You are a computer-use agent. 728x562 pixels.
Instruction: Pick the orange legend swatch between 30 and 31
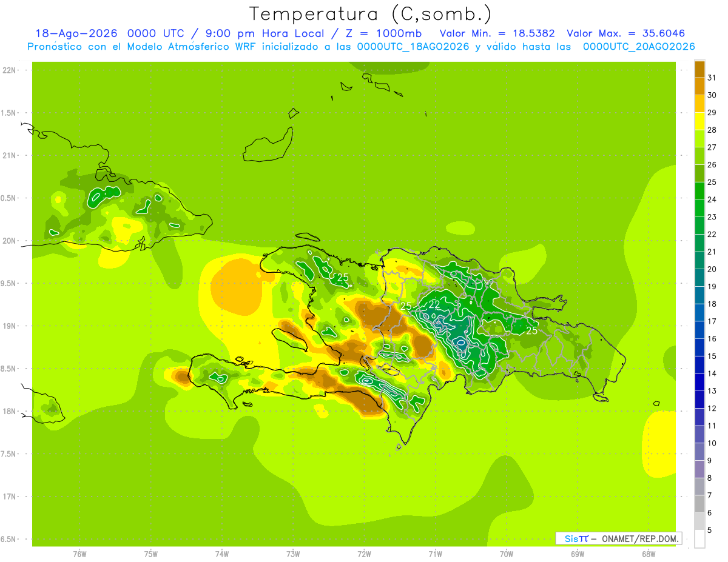pyautogui.click(x=699, y=86)
